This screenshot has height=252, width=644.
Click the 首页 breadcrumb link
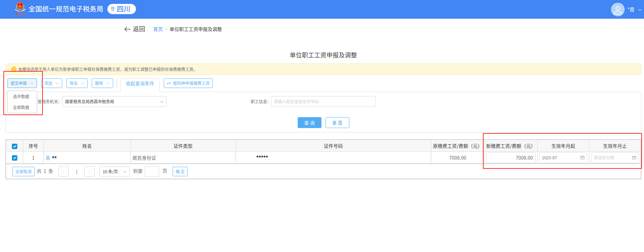click(x=158, y=29)
